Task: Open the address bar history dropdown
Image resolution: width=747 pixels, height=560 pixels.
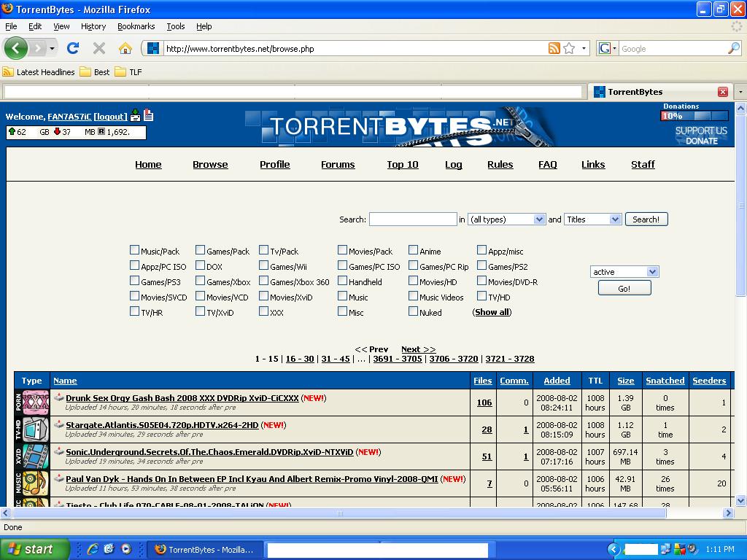Action: (584, 48)
